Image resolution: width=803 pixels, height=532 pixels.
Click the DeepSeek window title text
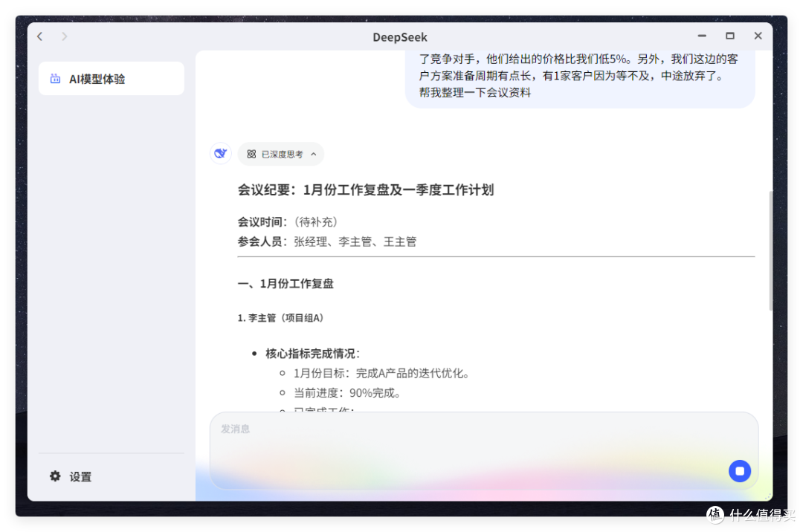pos(400,37)
